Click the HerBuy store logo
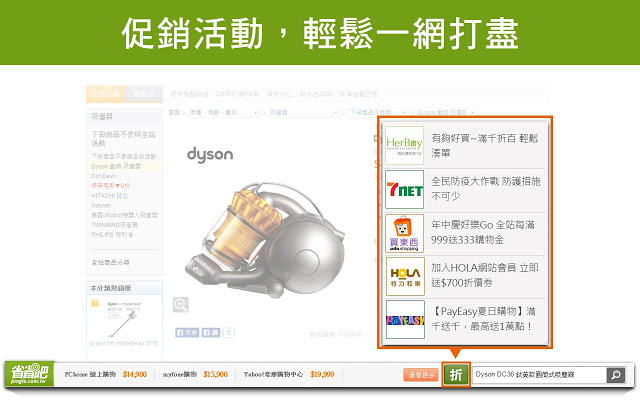 point(404,145)
